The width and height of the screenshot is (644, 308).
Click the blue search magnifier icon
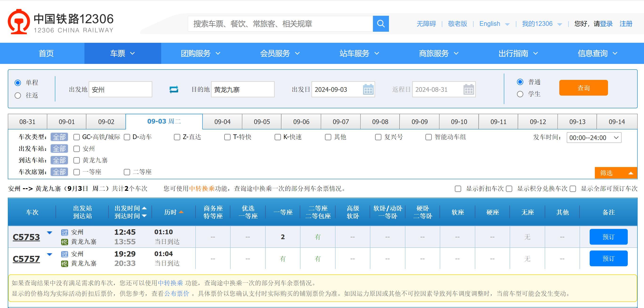click(x=380, y=24)
